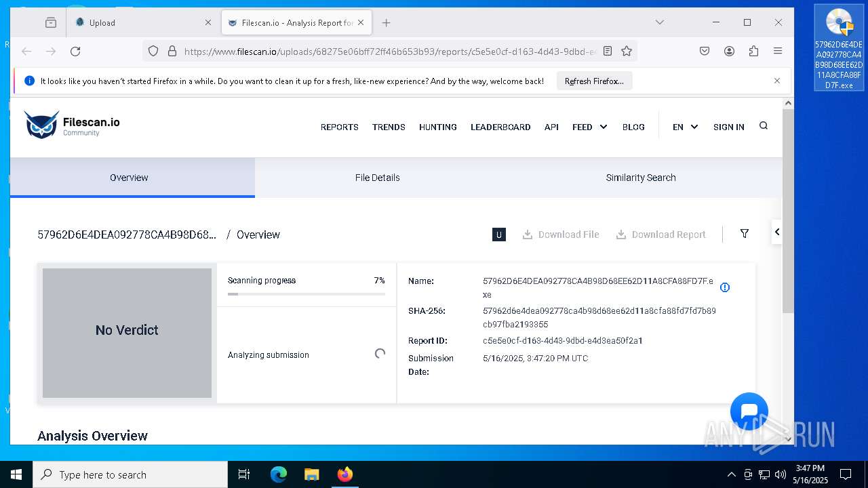Click the No Verdict thumbnail

pyautogui.click(x=127, y=333)
